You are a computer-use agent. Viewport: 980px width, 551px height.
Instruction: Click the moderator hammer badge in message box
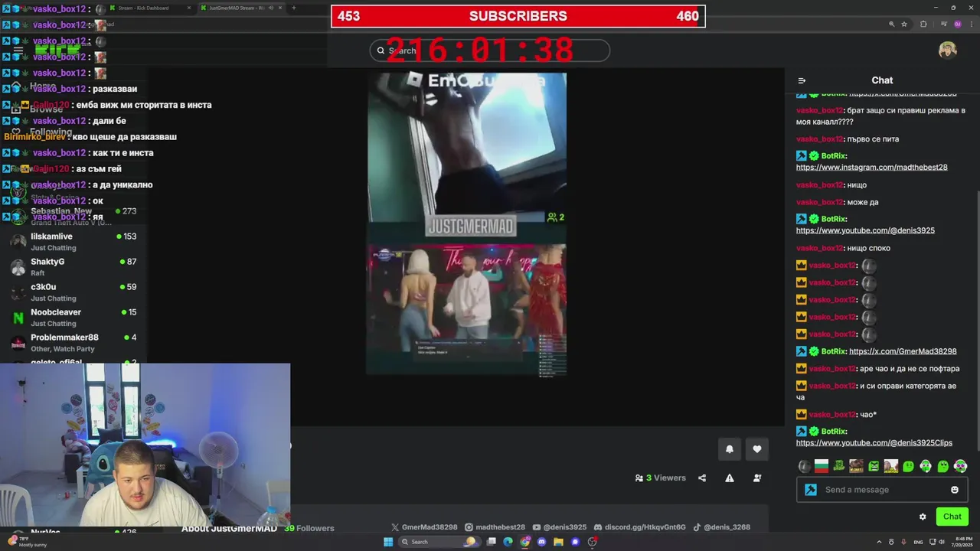point(811,490)
